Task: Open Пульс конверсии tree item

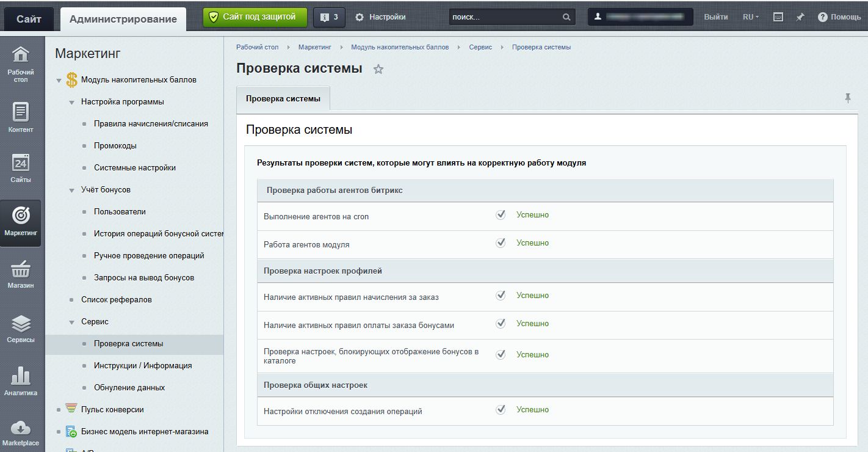Action: click(112, 410)
